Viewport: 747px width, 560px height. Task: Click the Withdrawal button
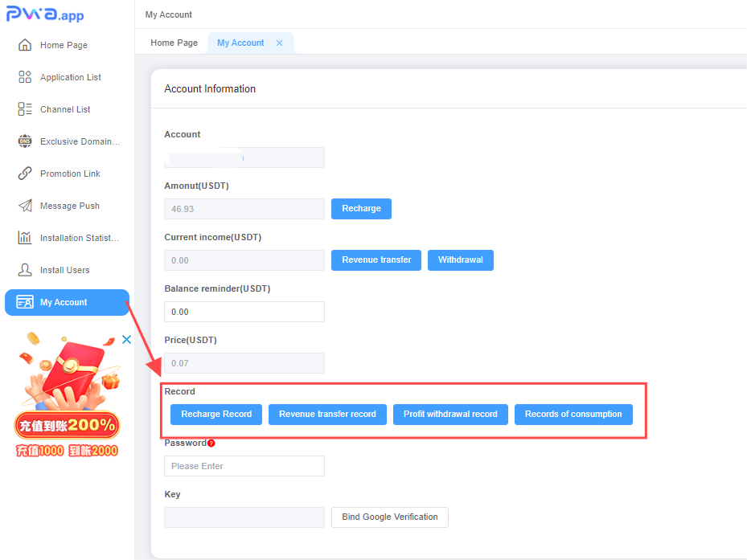(x=460, y=260)
